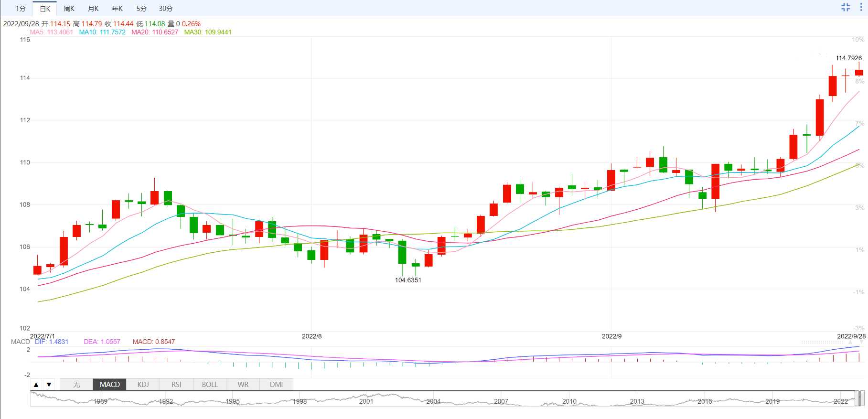The width and height of the screenshot is (868, 419).
Task: Click 2004 on the overview timeline
Action: click(x=433, y=401)
